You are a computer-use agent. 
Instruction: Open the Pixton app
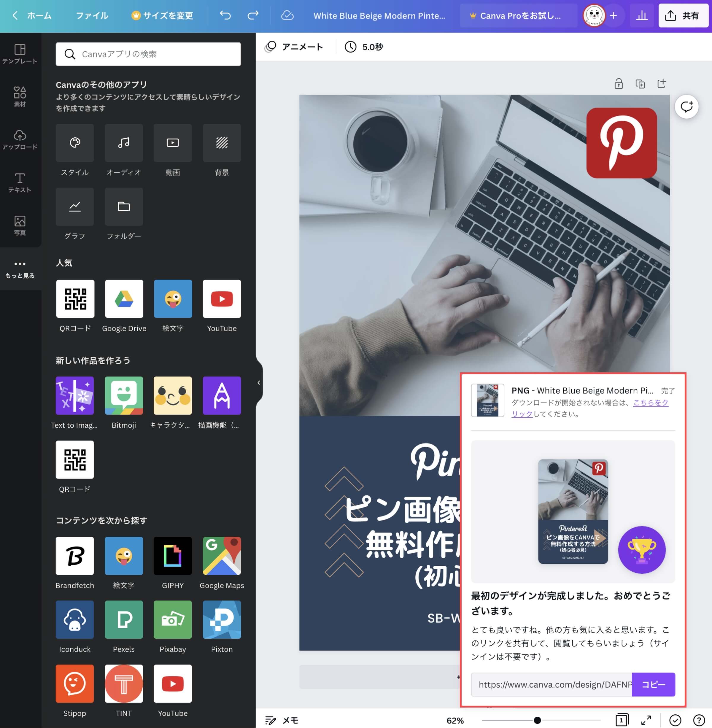[222, 619]
